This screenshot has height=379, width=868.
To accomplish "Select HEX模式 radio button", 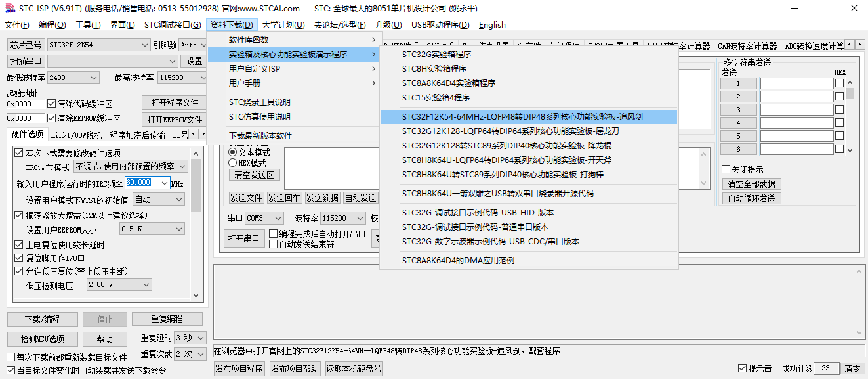I will (232, 163).
